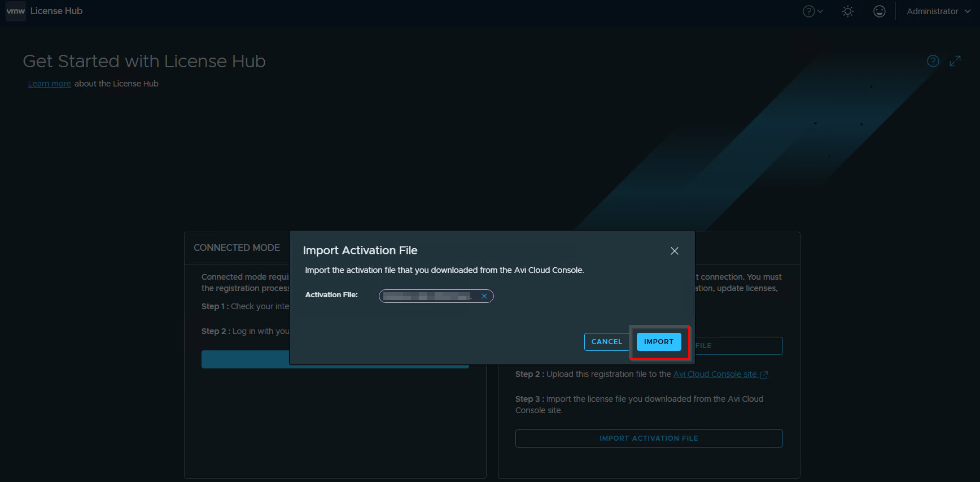Click the Activation File input field
The image size is (980, 482).
[x=436, y=296]
